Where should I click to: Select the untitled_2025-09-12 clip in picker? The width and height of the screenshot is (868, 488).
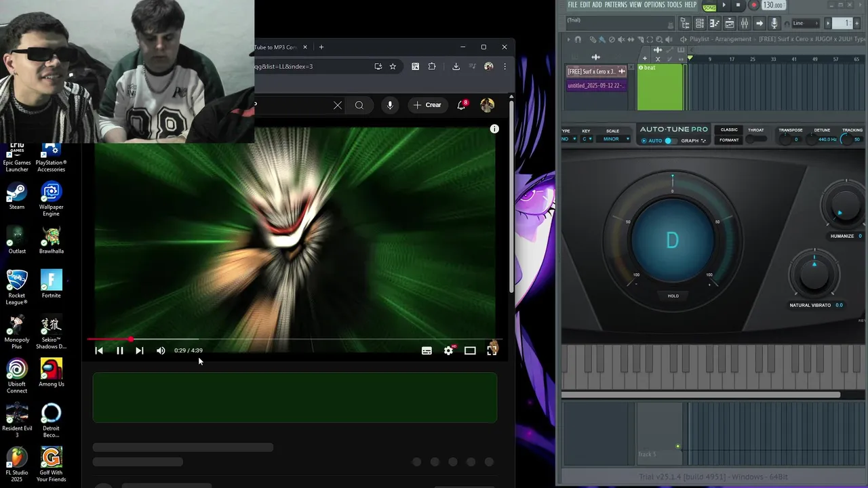point(597,85)
